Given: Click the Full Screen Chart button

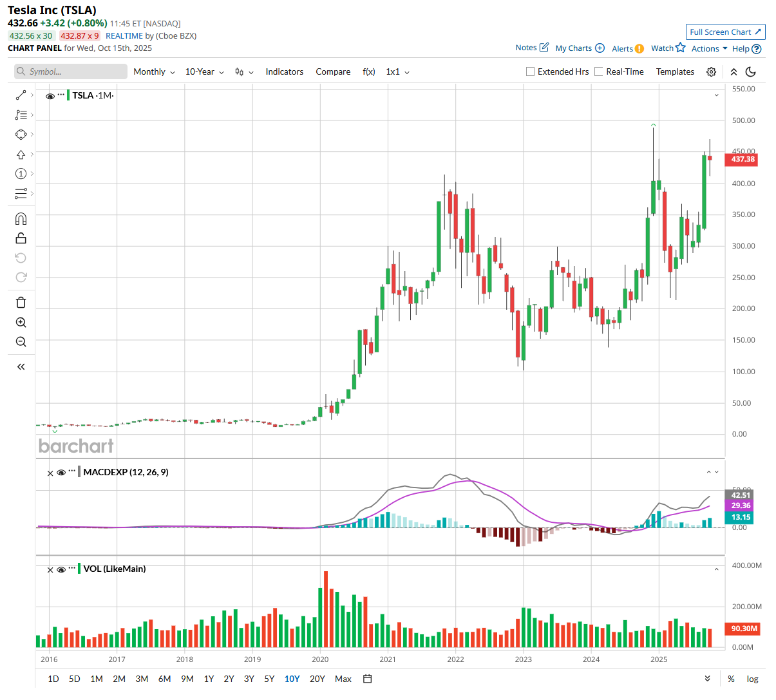Looking at the screenshot, I should [x=725, y=32].
